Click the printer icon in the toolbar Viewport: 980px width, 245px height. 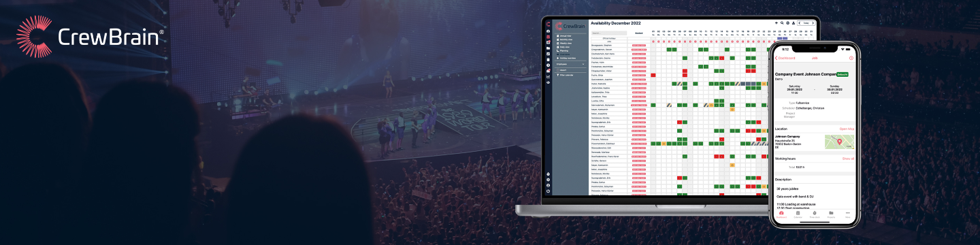788,23
